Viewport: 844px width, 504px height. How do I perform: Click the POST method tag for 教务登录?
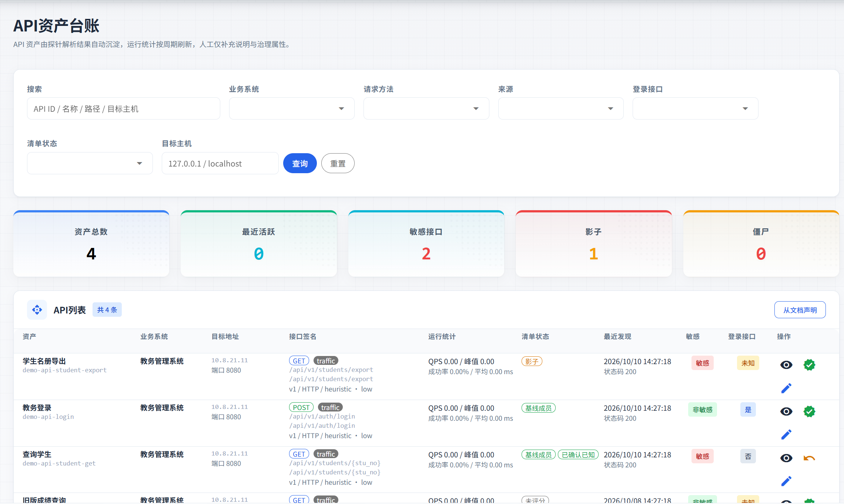tap(301, 407)
